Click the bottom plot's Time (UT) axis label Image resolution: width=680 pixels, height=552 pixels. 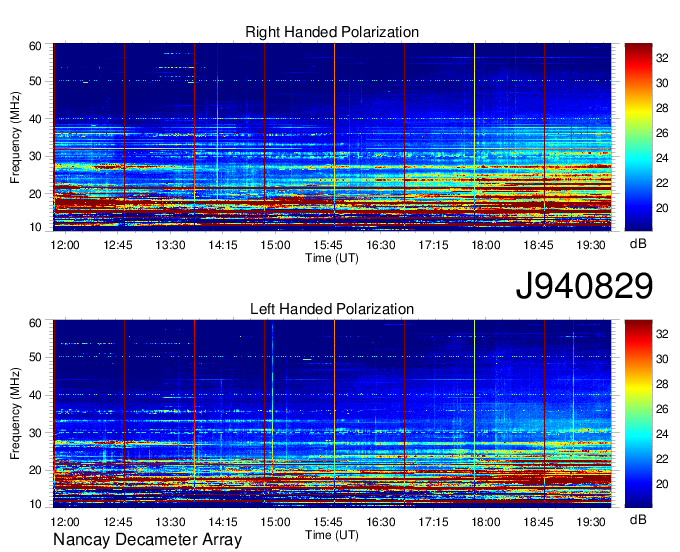click(x=332, y=535)
